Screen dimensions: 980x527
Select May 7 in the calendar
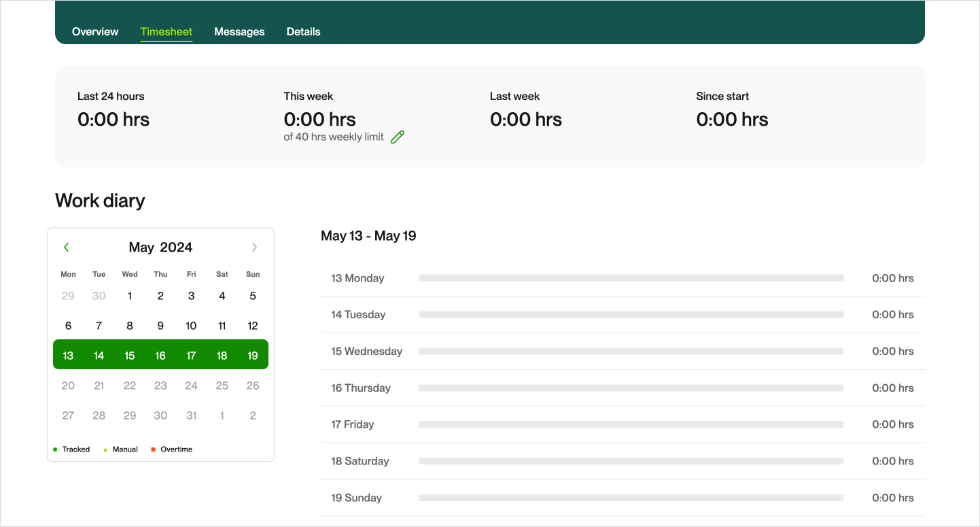[x=99, y=326]
